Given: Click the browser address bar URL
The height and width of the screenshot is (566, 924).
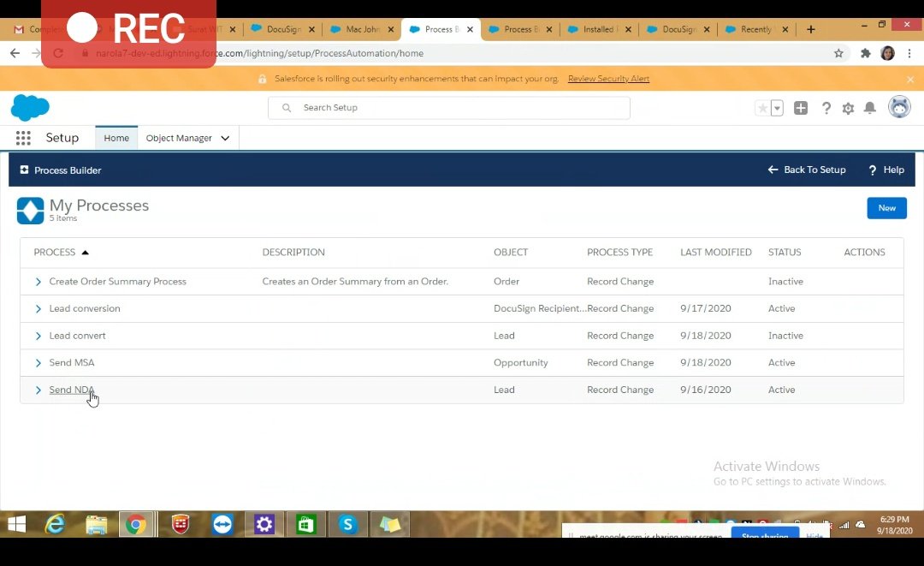Looking at the screenshot, I should [x=259, y=53].
